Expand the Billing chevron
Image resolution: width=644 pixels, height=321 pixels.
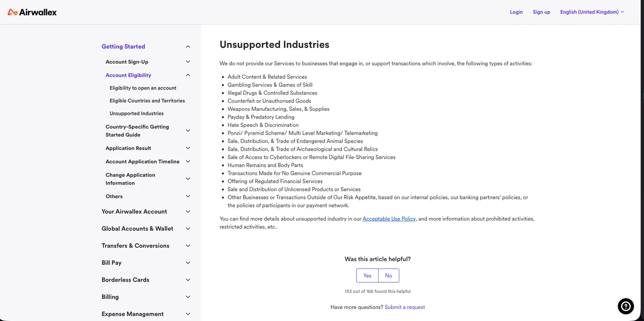(188, 297)
